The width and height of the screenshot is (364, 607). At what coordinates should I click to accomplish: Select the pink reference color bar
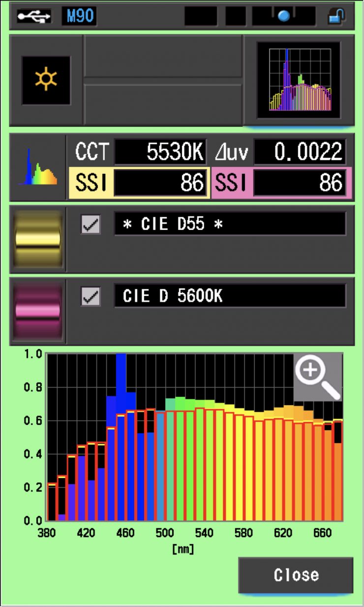pos(38,311)
